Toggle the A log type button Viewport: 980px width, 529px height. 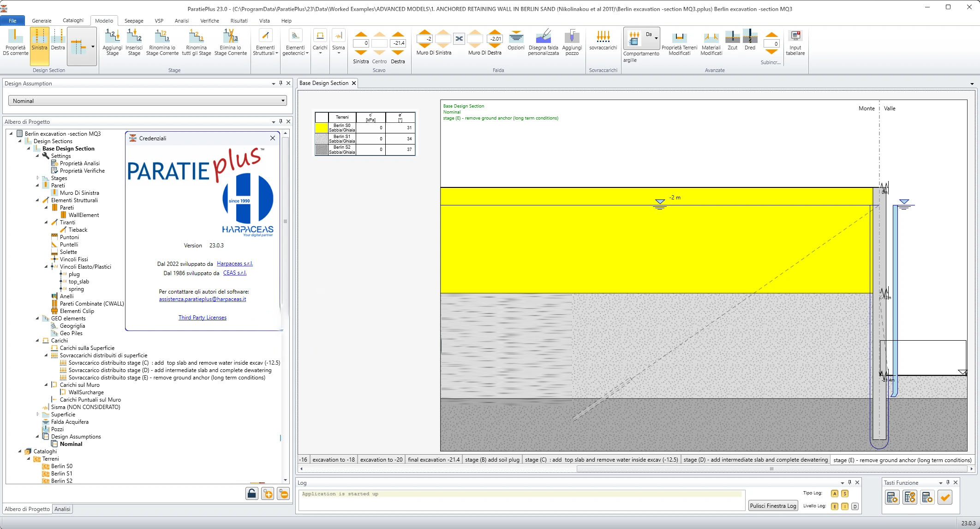click(834, 493)
